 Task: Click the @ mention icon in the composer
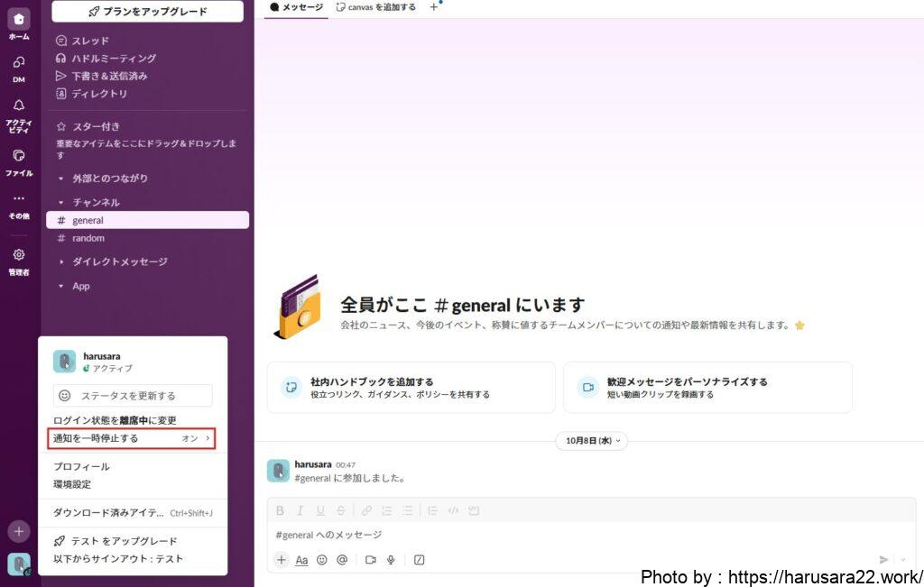tap(342, 560)
